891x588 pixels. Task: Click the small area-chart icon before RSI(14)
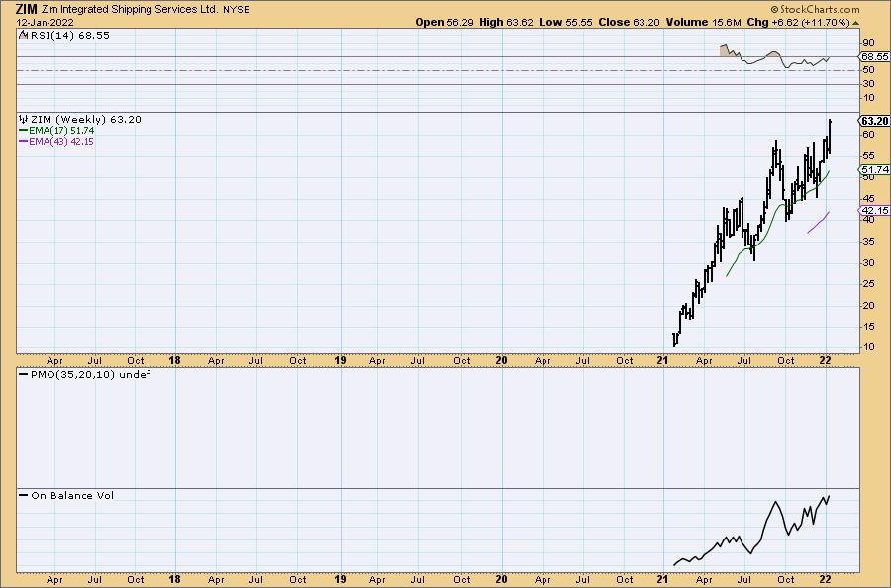click(x=23, y=35)
